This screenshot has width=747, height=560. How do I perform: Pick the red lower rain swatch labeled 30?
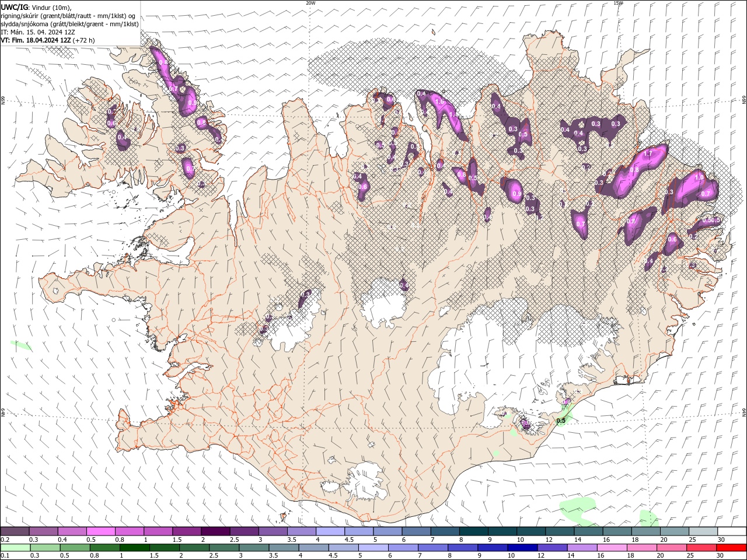(731, 548)
